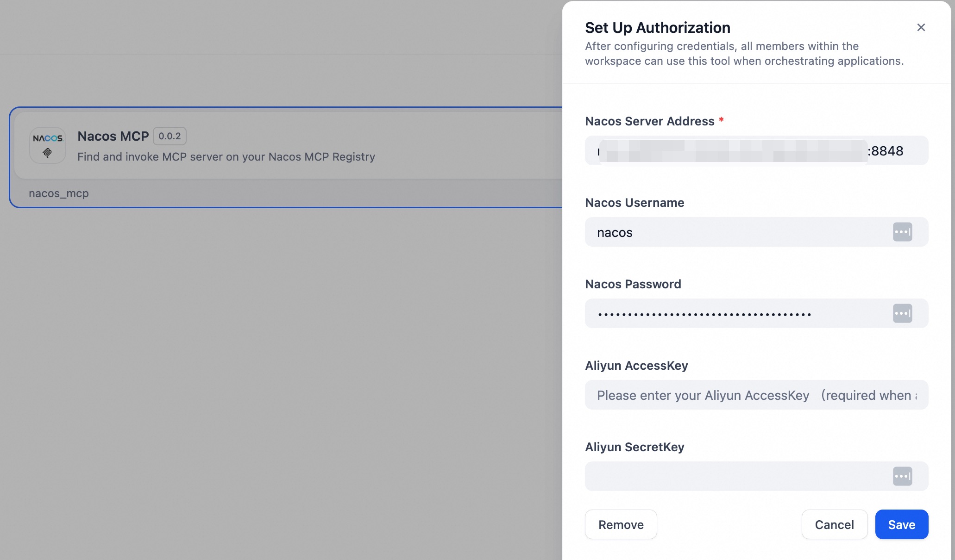Select the nacos_mcp entry below the card
The width and height of the screenshot is (955, 560).
59,193
